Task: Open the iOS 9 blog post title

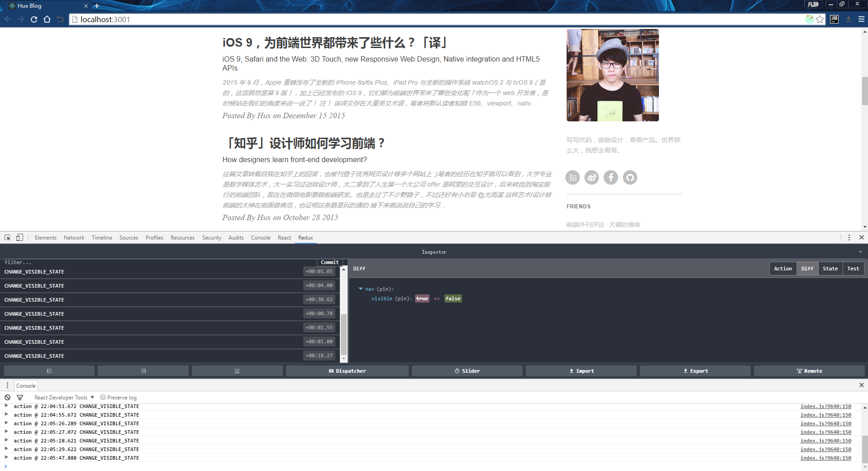Action: [x=334, y=43]
